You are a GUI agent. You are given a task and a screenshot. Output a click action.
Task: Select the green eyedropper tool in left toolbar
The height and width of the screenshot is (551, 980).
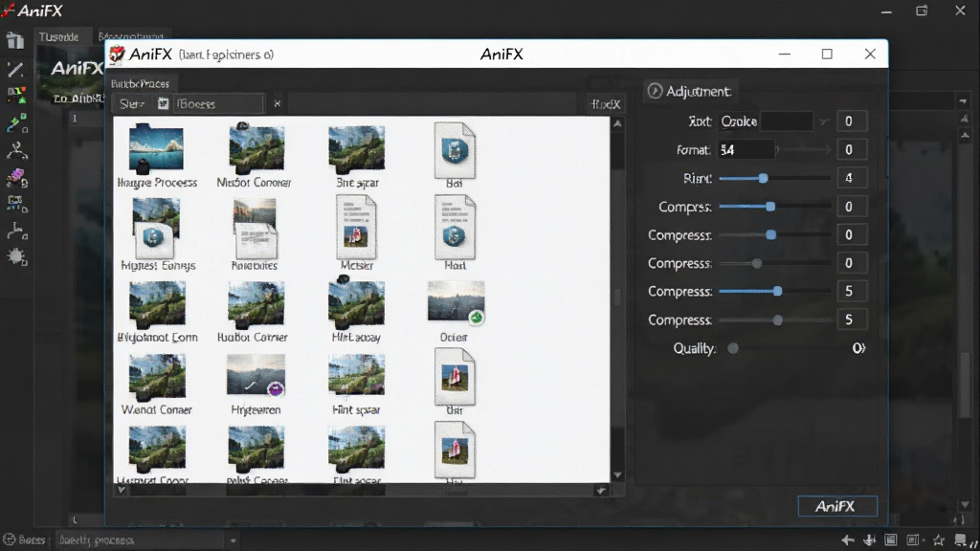tap(16, 123)
